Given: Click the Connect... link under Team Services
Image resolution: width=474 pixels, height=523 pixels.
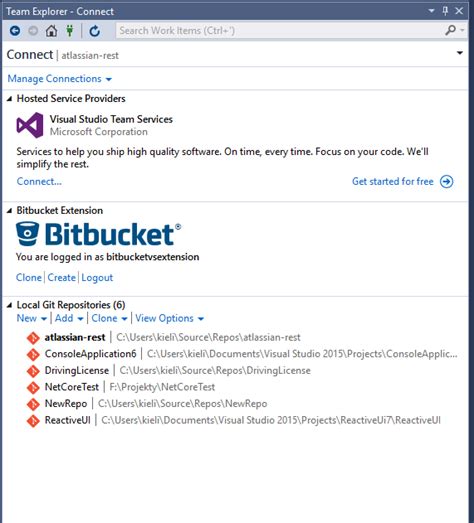Looking at the screenshot, I should pyautogui.click(x=39, y=181).
